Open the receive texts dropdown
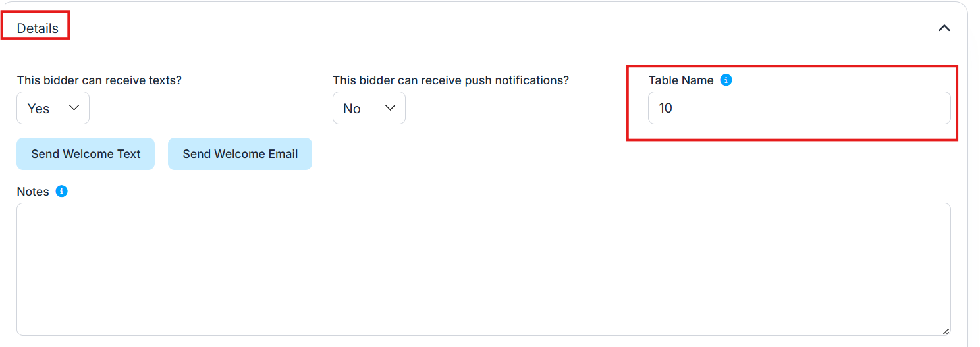980x347 pixels. [x=53, y=109]
